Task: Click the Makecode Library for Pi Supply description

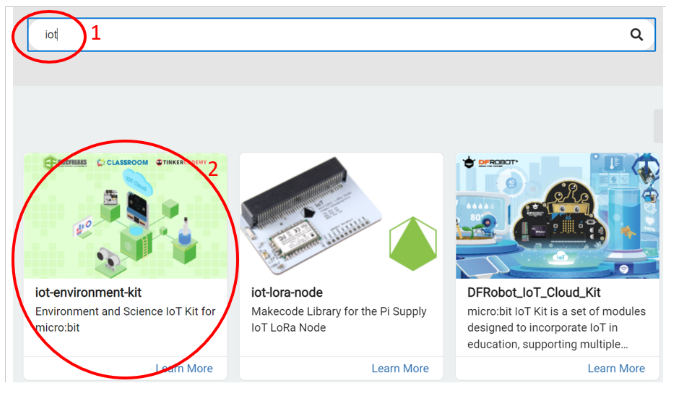Action: pos(339,319)
